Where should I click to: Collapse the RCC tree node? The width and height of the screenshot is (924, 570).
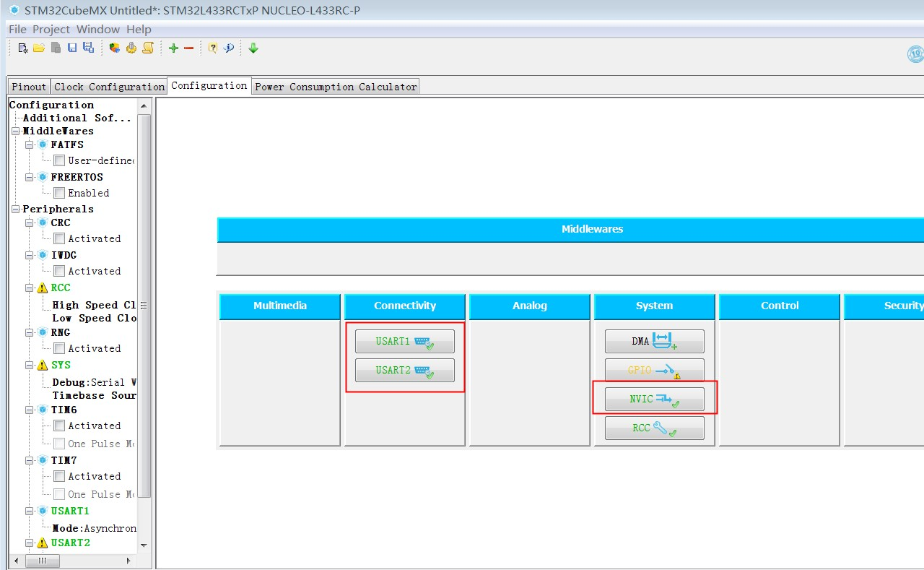coord(30,288)
